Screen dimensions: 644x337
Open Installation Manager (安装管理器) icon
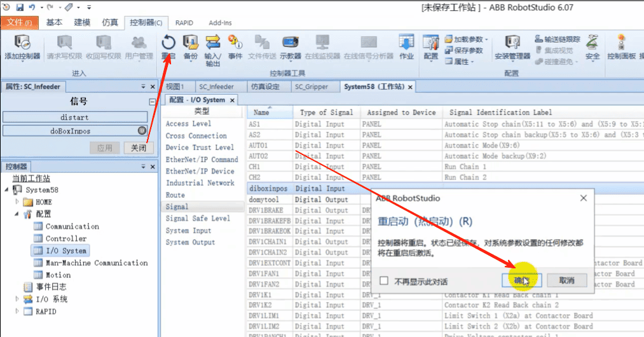(512, 47)
